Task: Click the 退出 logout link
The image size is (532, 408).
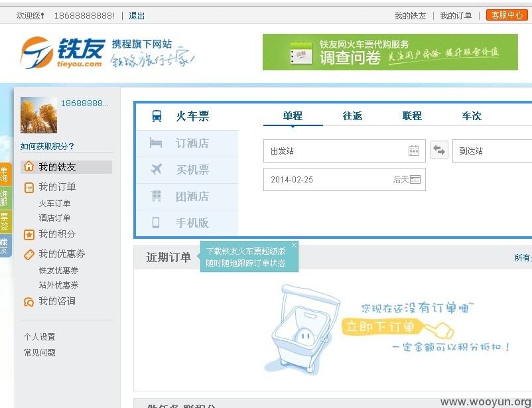Action: (137, 16)
